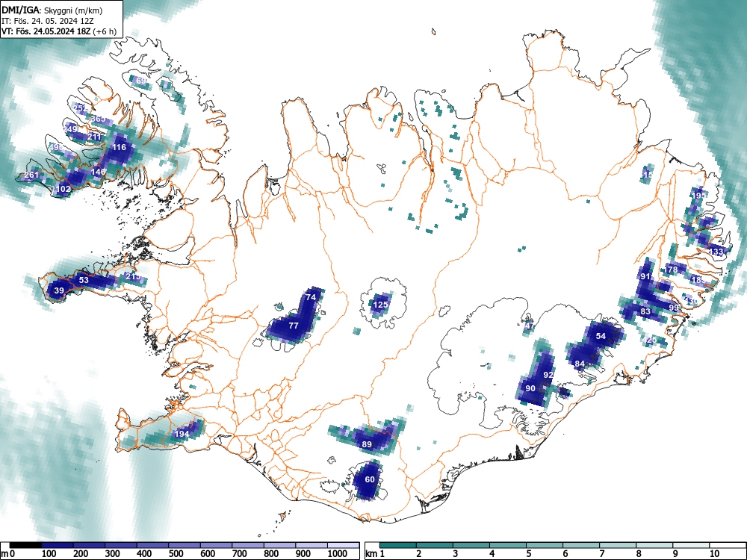Click the visibility value 84 on the map
The image size is (747, 560).
tap(580, 364)
